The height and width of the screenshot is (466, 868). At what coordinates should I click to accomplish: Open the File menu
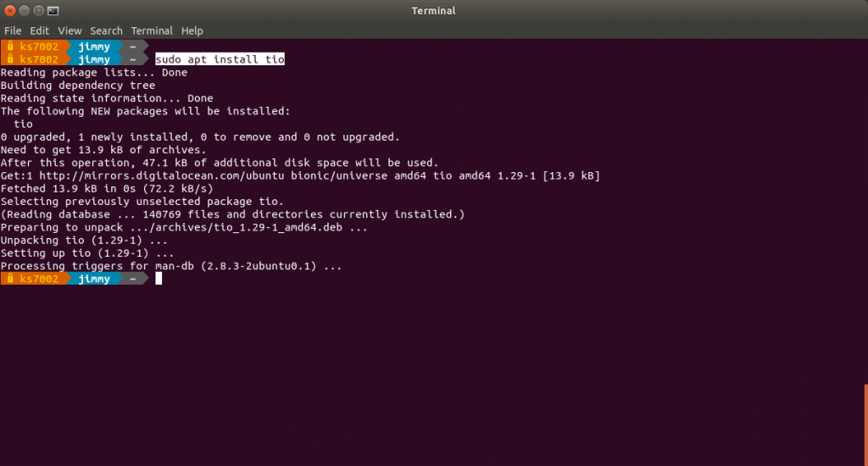pos(13,31)
